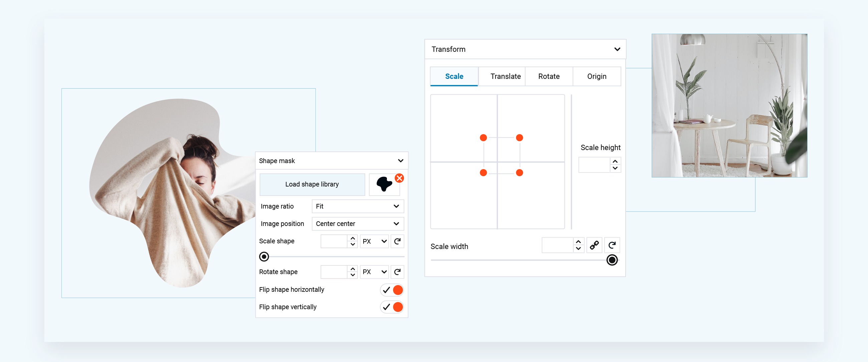Open the Origin tab
868x362 pixels.
tap(596, 77)
